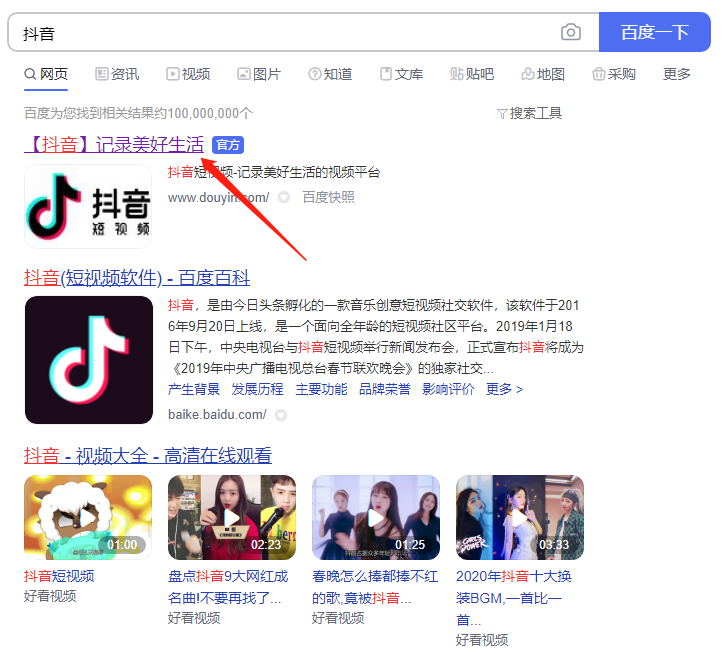
Task: Open the 知道 tab
Action: pos(330,74)
